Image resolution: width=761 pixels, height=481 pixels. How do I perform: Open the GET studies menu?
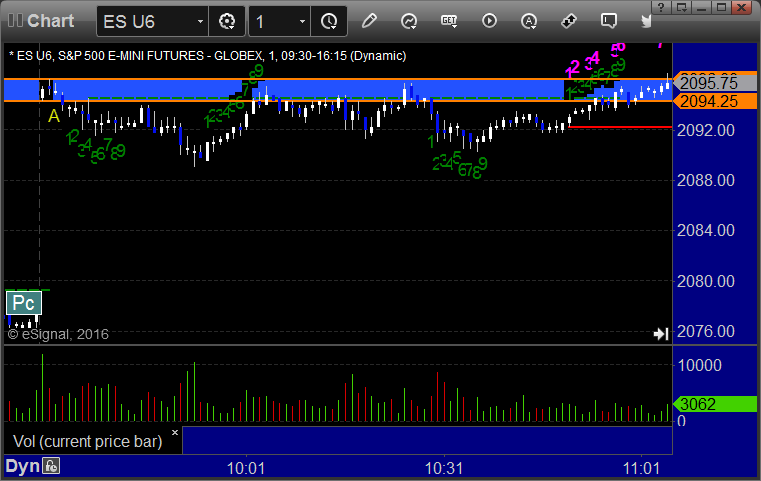(449, 21)
